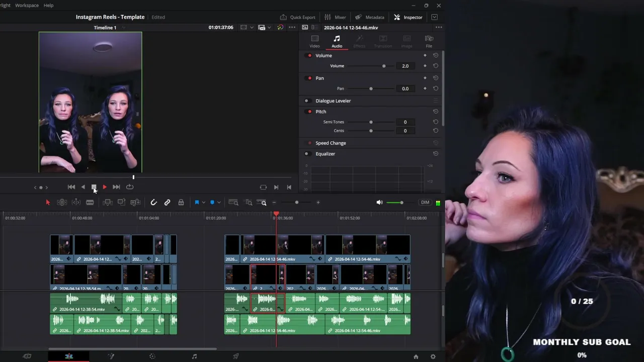644x362 pixels.
Task: Click the Overwrite Clip toolbar icon
Action: 121,202
